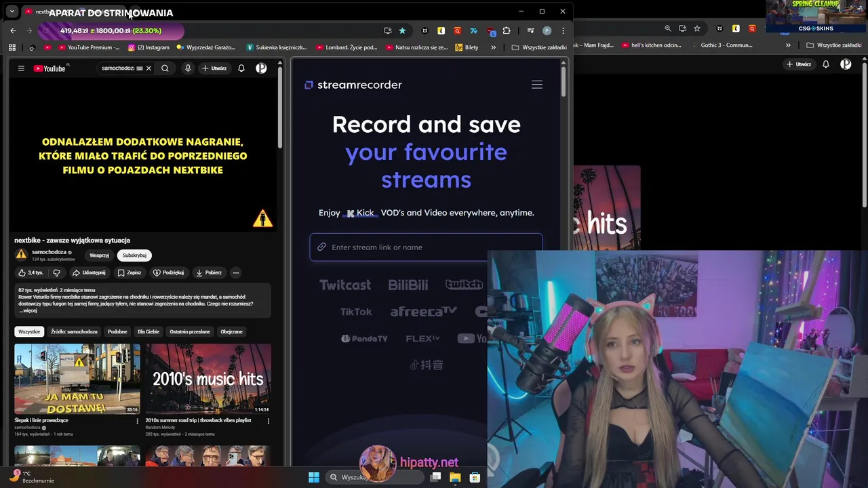
Task: Open extensions puzzle icon in front window
Action: tap(507, 30)
